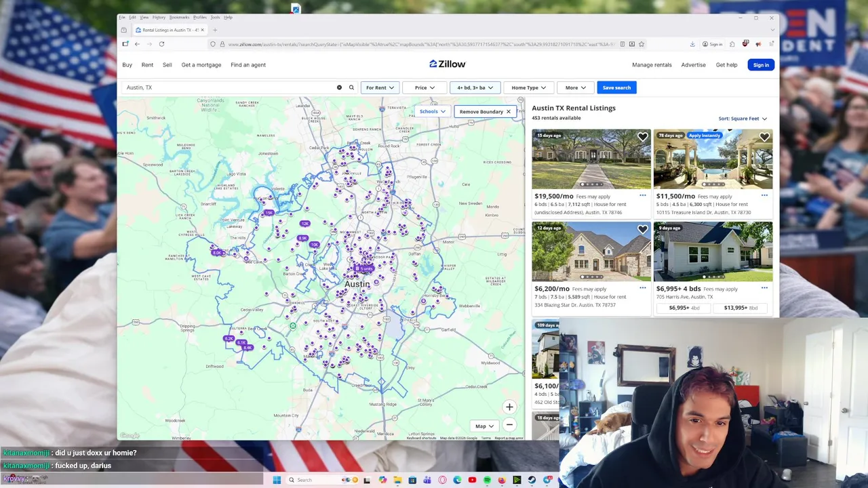The width and height of the screenshot is (868, 488).
Task: Open Windows Start menu
Action: 277,480
